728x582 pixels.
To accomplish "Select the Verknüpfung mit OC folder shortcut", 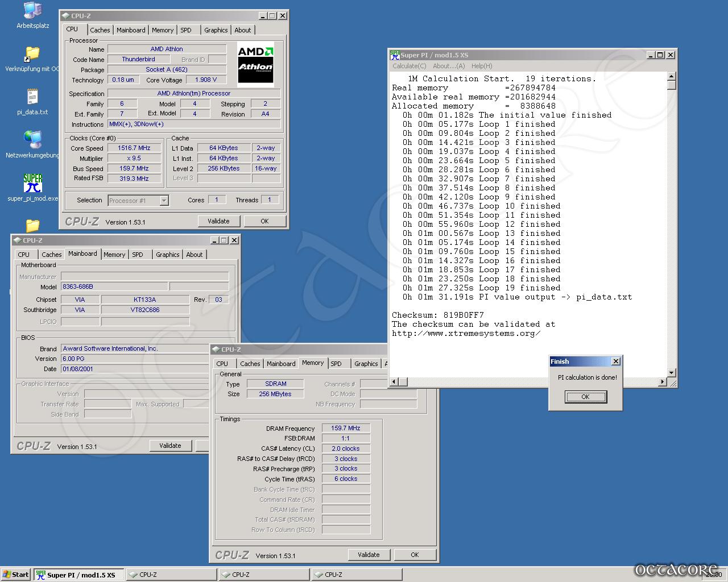I will (32, 59).
